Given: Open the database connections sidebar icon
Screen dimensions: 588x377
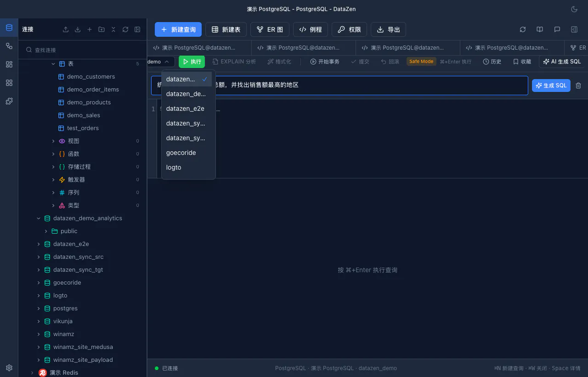Looking at the screenshot, I should click(9, 28).
